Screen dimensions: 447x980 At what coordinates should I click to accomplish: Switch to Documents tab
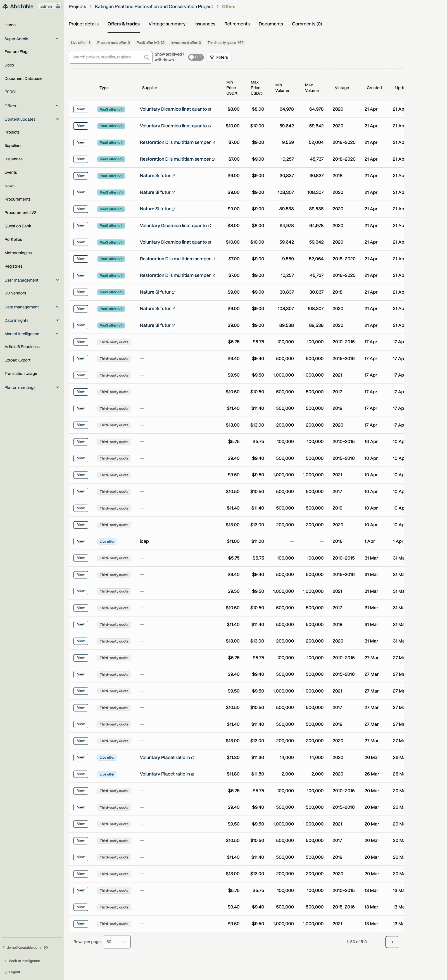tap(270, 24)
